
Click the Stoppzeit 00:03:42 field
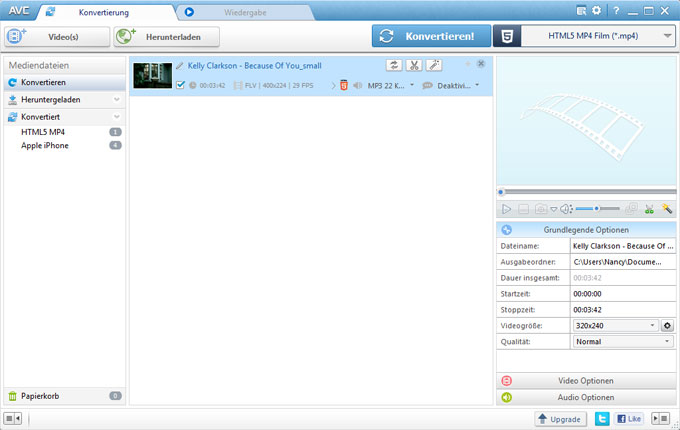pos(623,309)
